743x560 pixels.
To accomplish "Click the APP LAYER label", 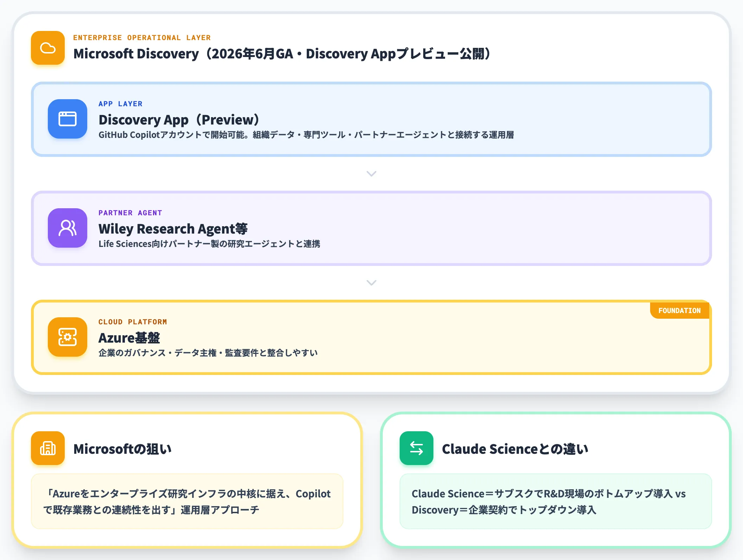I will tap(120, 104).
